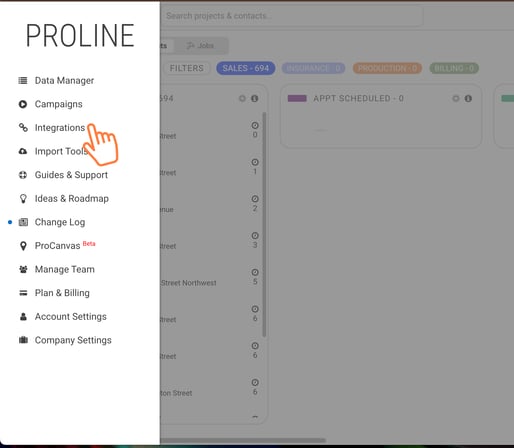The image size is (514, 448).
Task: Select the PRODUCTION - 0 stage pill
Action: [x=387, y=68]
